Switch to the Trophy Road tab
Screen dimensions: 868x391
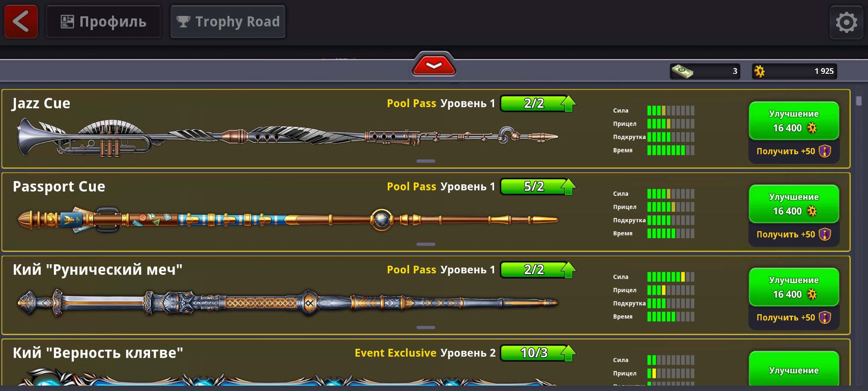coord(228,22)
